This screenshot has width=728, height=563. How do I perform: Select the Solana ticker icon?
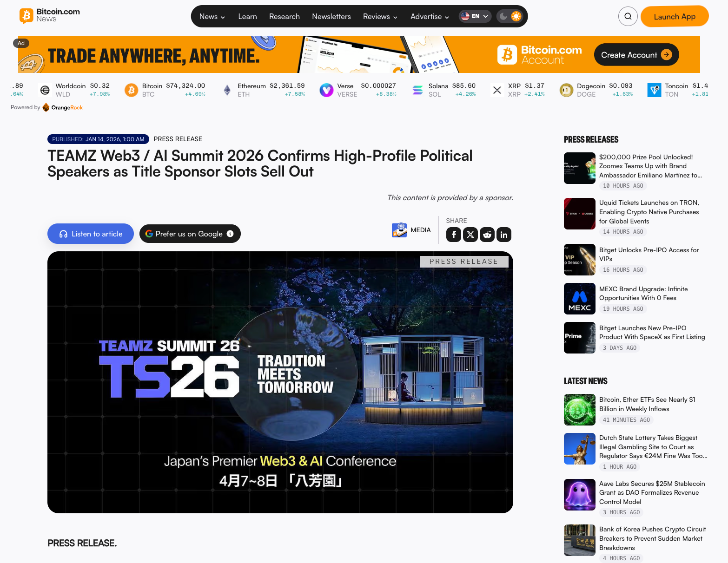point(418,90)
